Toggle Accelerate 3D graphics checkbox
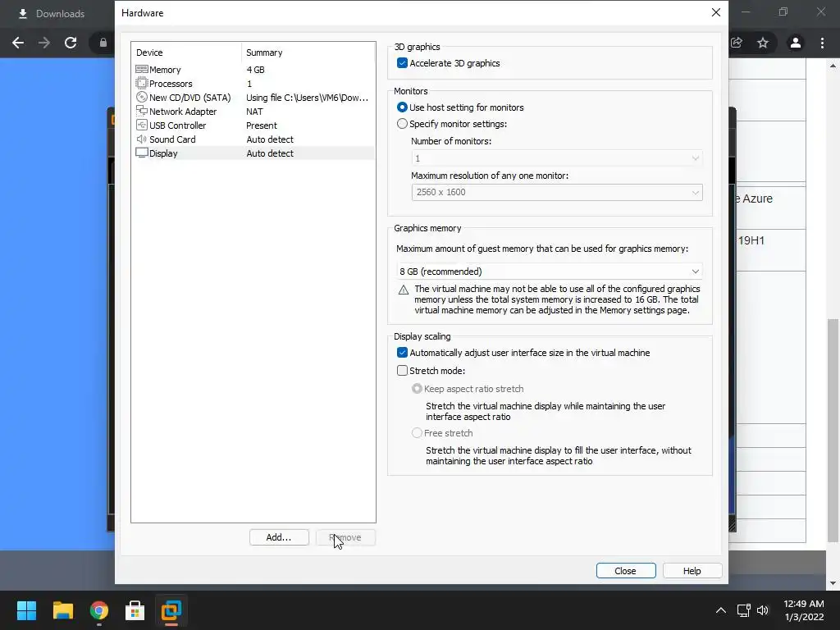The image size is (840, 630). click(402, 62)
